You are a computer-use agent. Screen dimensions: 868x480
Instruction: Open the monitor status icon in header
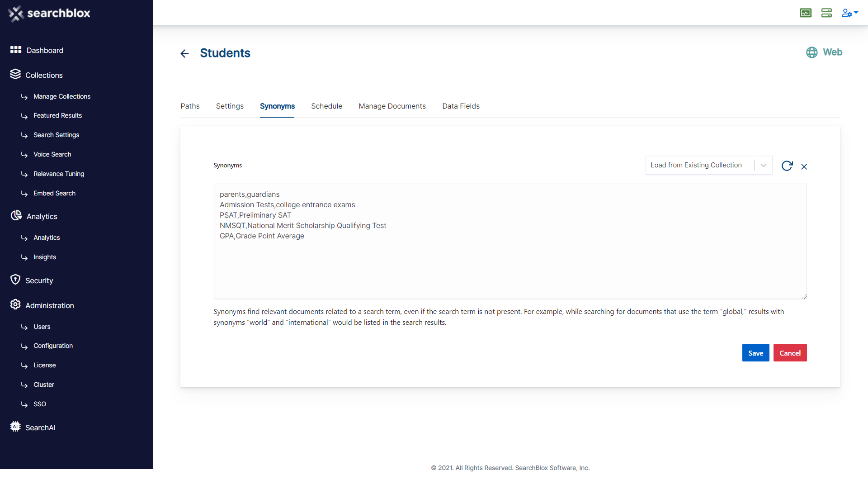[806, 13]
